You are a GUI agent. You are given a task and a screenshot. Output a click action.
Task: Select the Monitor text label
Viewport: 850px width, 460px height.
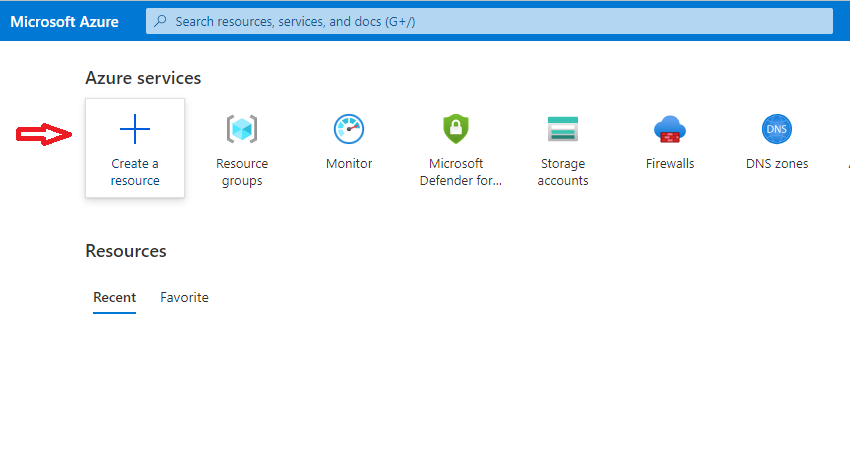tap(349, 164)
